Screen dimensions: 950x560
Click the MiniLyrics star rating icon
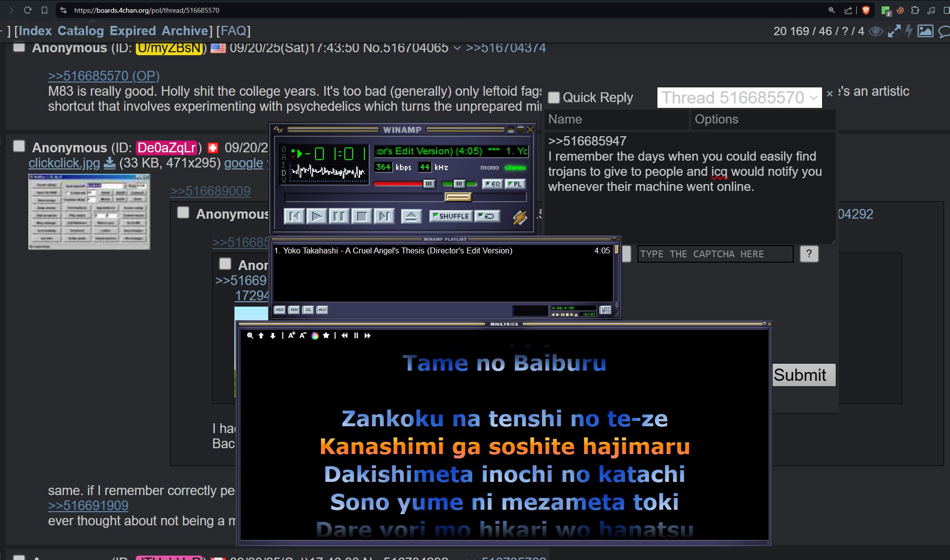click(x=326, y=335)
